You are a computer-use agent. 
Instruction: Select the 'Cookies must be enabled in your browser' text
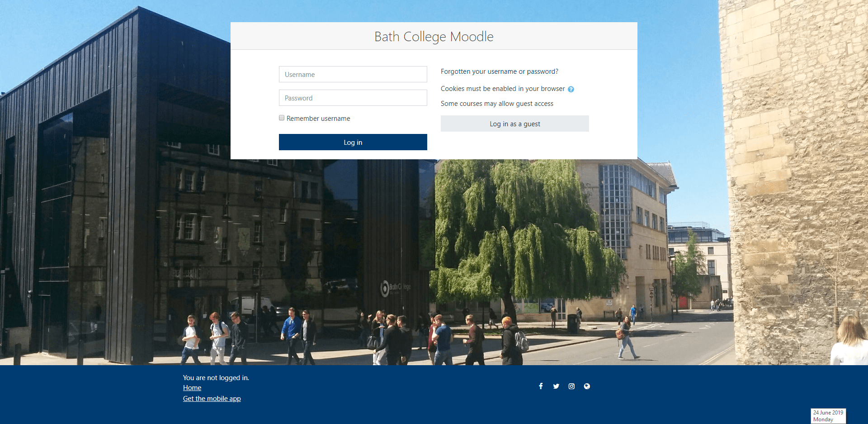(x=503, y=89)
